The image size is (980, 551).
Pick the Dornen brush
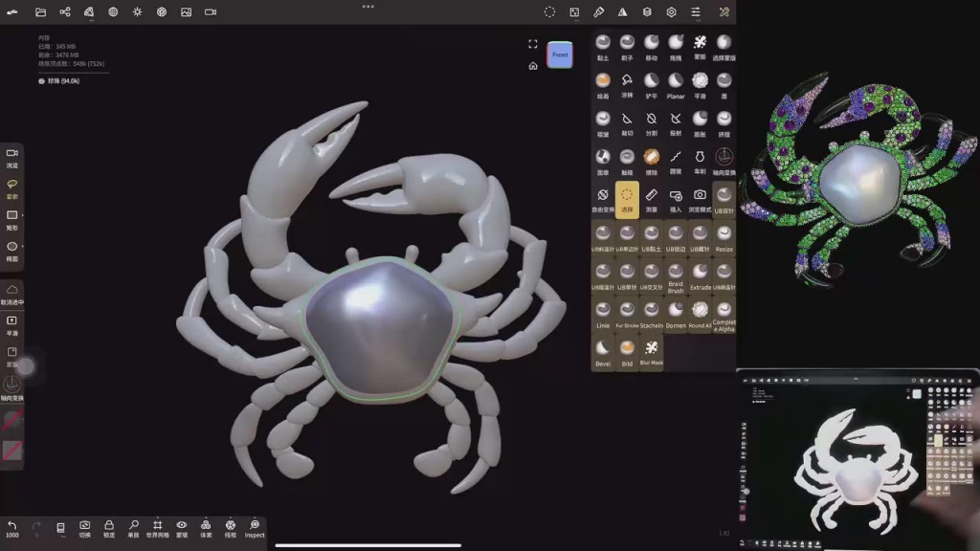coord(676,315)
